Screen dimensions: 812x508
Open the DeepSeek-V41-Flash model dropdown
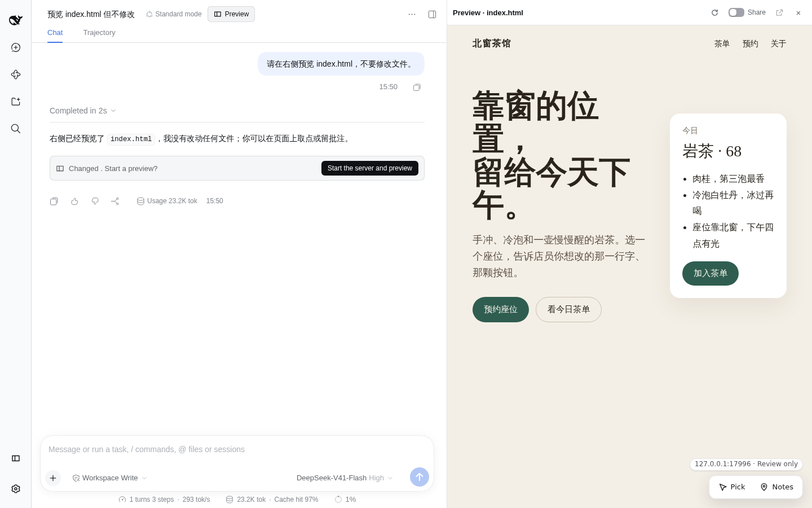pos(345,478)
